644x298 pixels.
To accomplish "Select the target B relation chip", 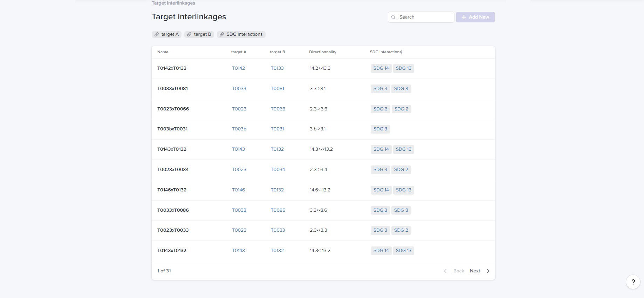I will (x=199, y=34).
